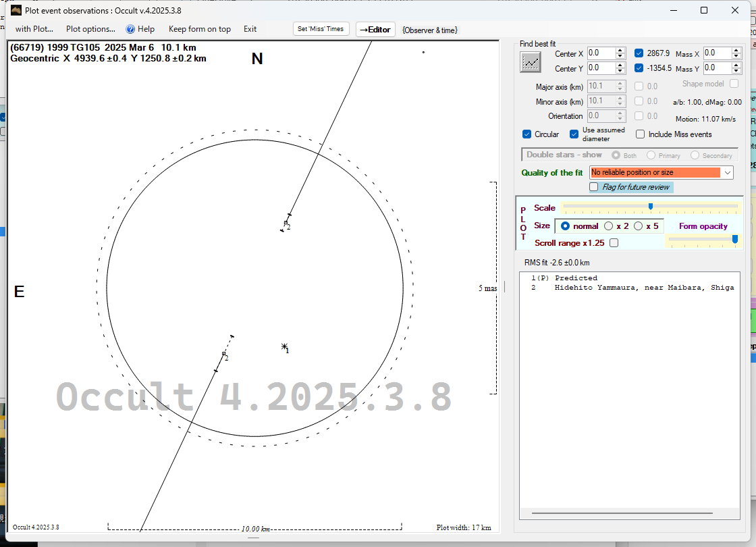This screenshot has height=547, width=756.
Task: Click the →Editor button
Action: click(x=375, y=29)
